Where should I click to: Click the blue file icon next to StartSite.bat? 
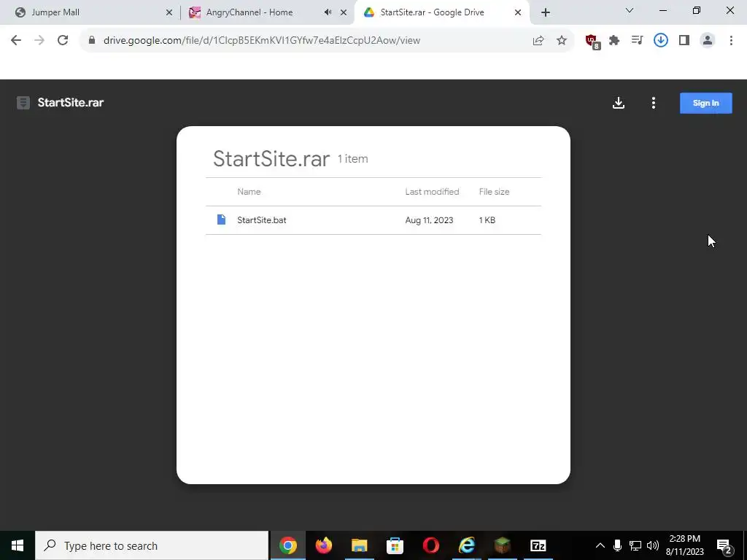pyautogui.click(x=221, y=219)
